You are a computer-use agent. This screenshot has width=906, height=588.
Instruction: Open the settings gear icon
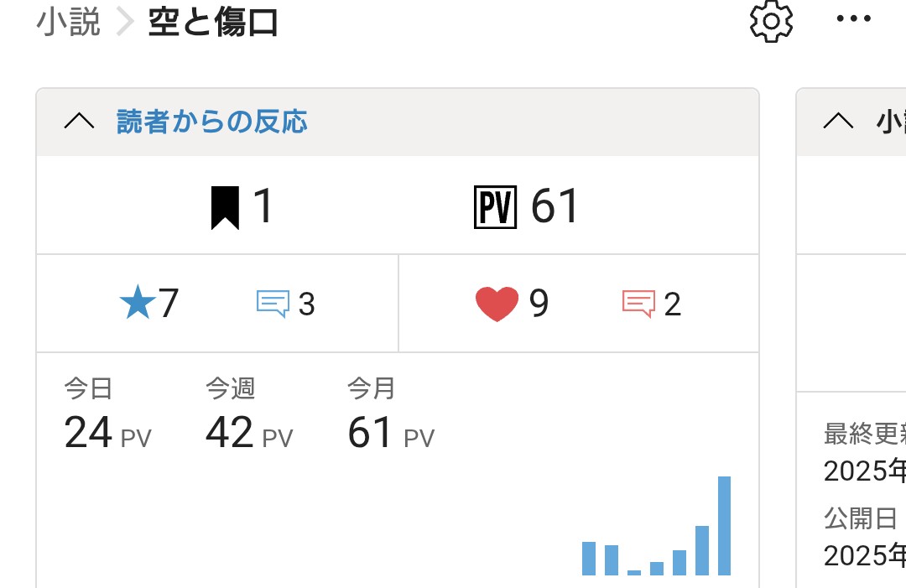(770, 22)
